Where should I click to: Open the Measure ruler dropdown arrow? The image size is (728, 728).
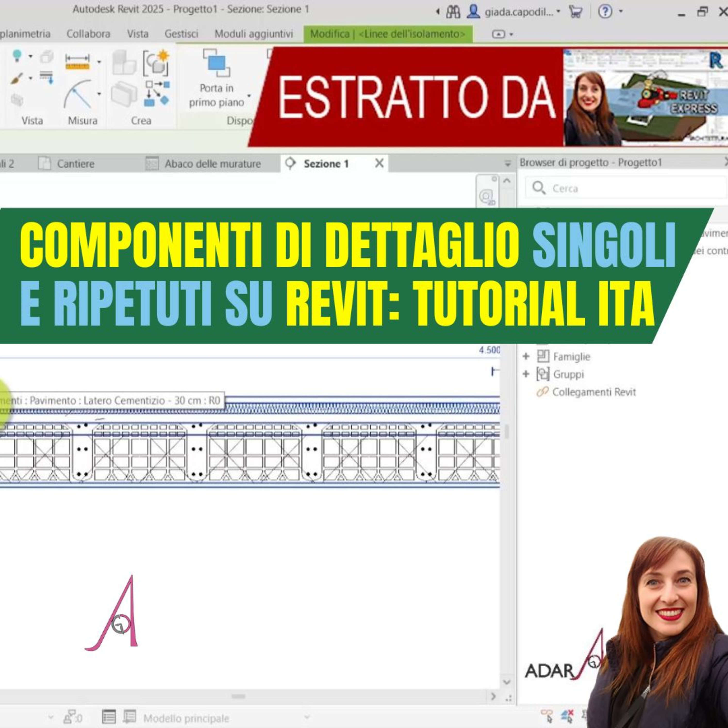pyautogui.click(x=99, y=62)
